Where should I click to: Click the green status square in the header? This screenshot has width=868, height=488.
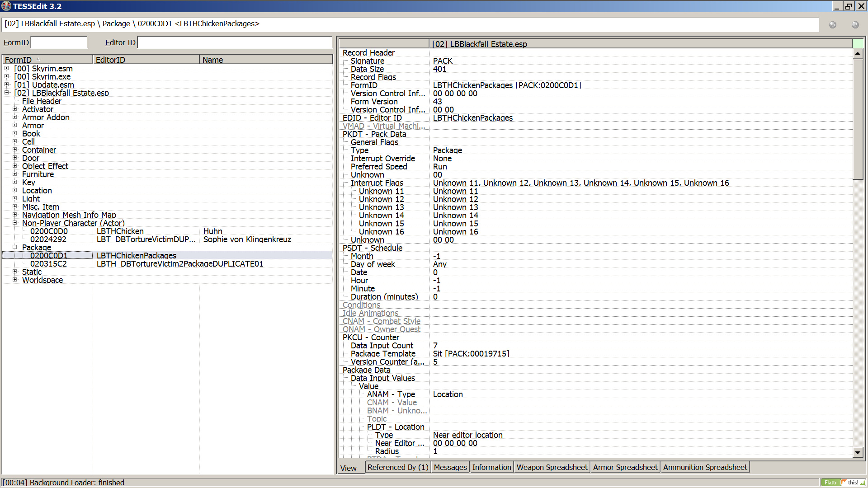[x=858, y=44]
